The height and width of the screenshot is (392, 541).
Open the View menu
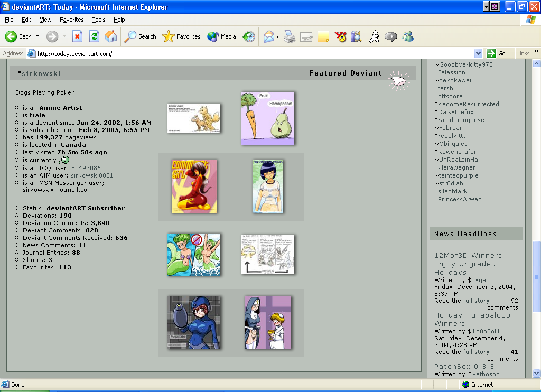click(x=45, y=20)
